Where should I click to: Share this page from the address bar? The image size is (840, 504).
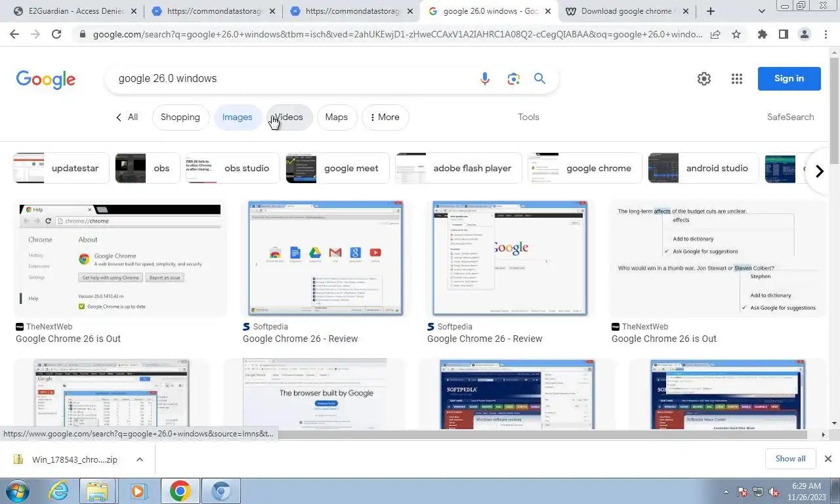click(x=715, y=34)
